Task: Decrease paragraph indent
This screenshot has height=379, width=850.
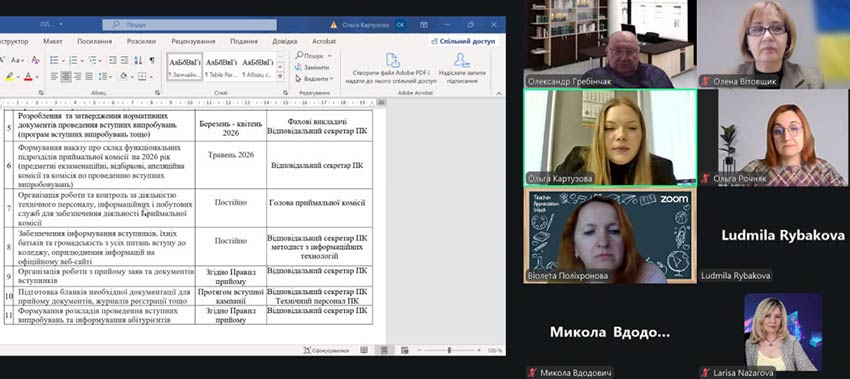Action: 112,60
